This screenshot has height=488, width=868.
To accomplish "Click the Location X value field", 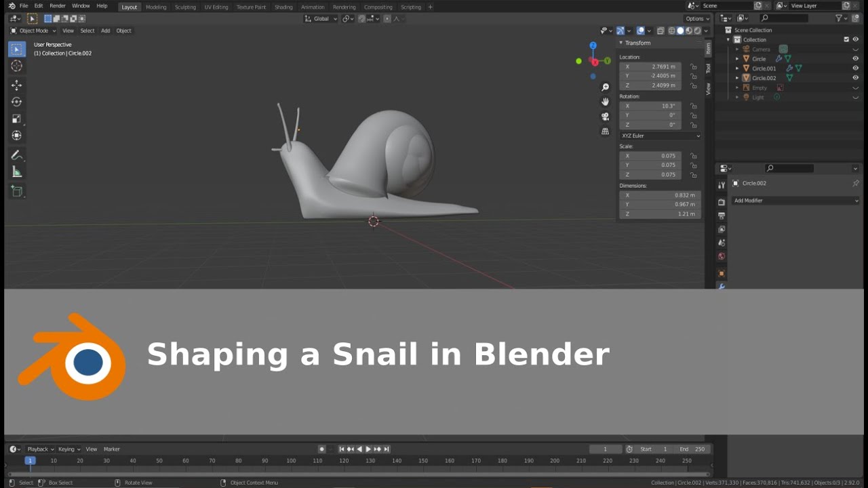I will click(650, 67).
